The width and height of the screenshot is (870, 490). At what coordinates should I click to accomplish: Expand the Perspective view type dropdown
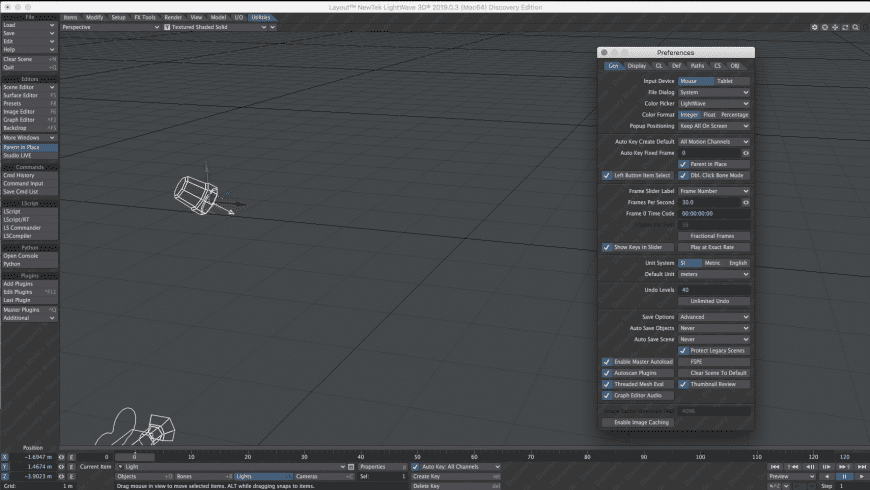[110, 27]
